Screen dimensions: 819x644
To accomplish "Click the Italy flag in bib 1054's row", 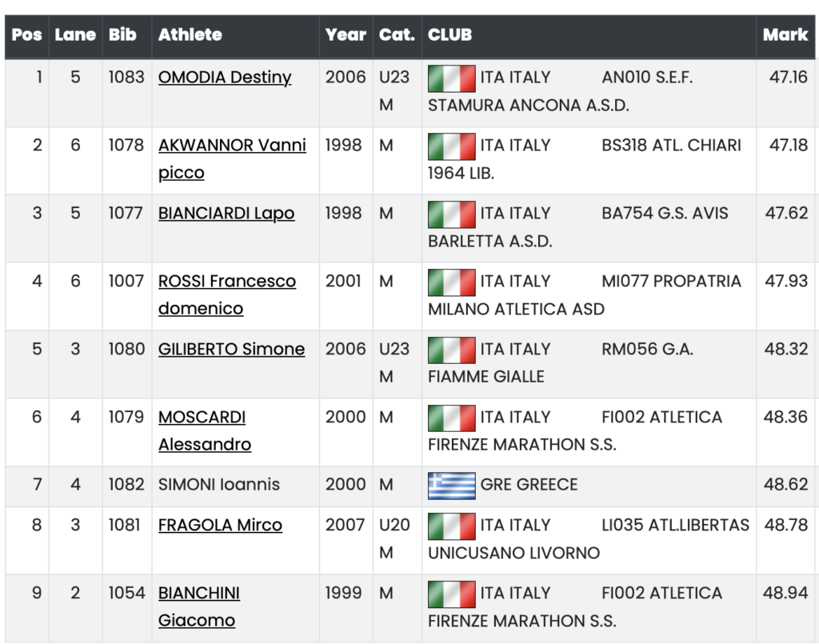I will click(452, 594).
